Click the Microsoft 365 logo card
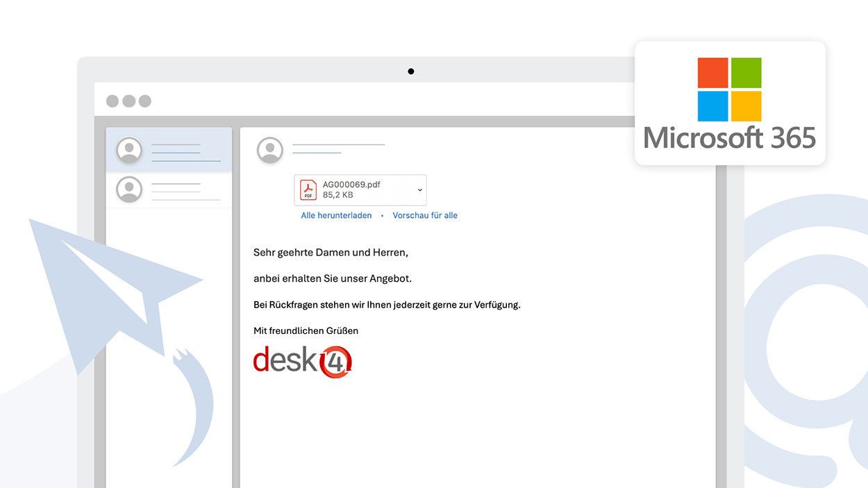This screenshot has width=868, height=488. click(x=730, y=103)
